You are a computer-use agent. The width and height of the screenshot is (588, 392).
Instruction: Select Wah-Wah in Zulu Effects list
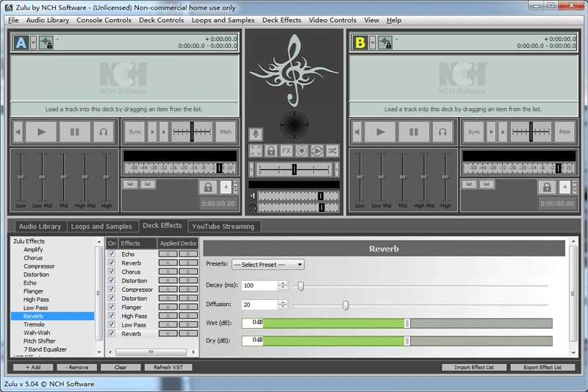pos(37,332)
